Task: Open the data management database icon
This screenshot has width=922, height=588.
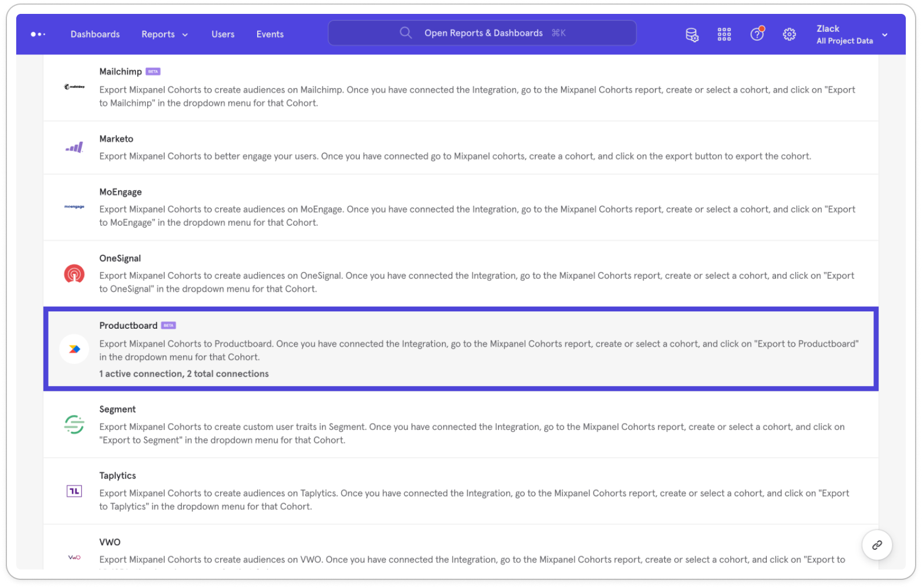Action: (692, 35)
